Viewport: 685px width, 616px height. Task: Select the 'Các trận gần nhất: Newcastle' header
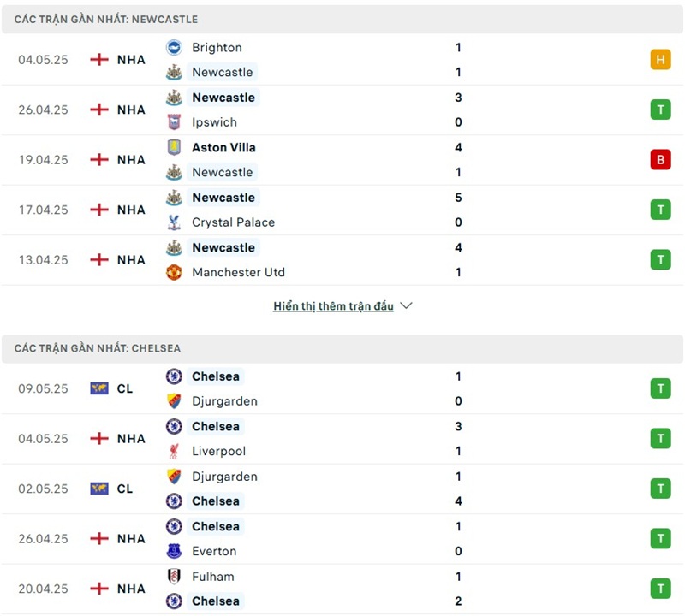(106, 19)
